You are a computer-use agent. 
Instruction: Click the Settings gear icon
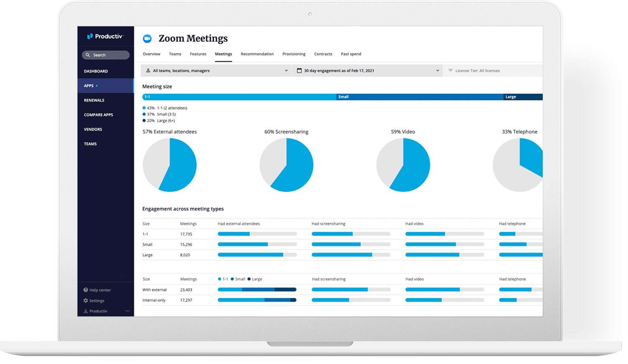click(85, 300)
